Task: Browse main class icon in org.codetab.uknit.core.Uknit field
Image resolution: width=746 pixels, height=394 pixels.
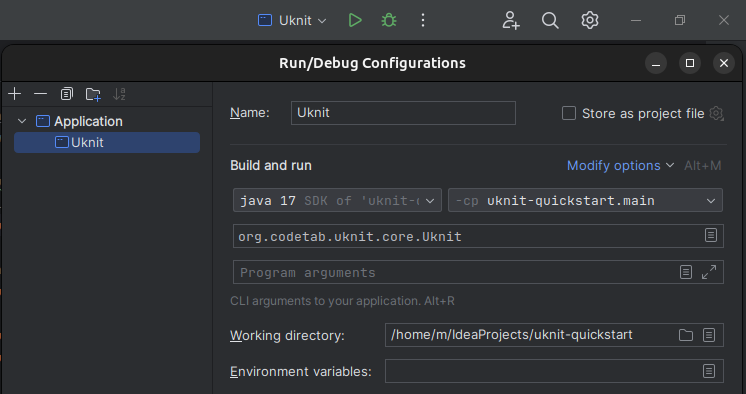Action: [711, 235]
